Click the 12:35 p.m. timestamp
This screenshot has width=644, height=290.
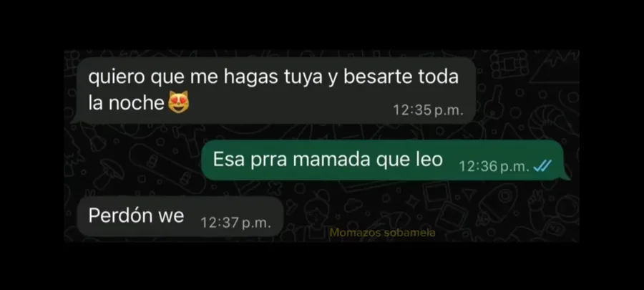pos(428,110)
